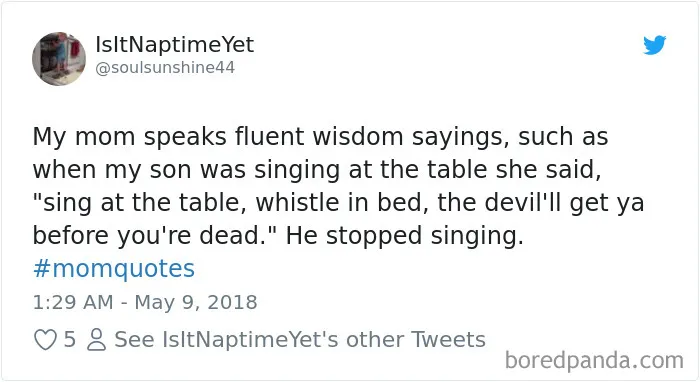700x382 pixels.
Task: Open See IsItNaptimeYet's other Tweets
Action: pos(300,340)
